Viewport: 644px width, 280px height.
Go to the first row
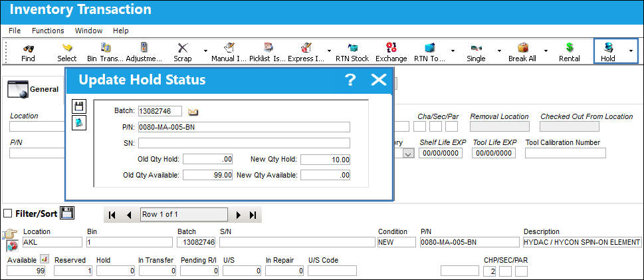[112, 215]
